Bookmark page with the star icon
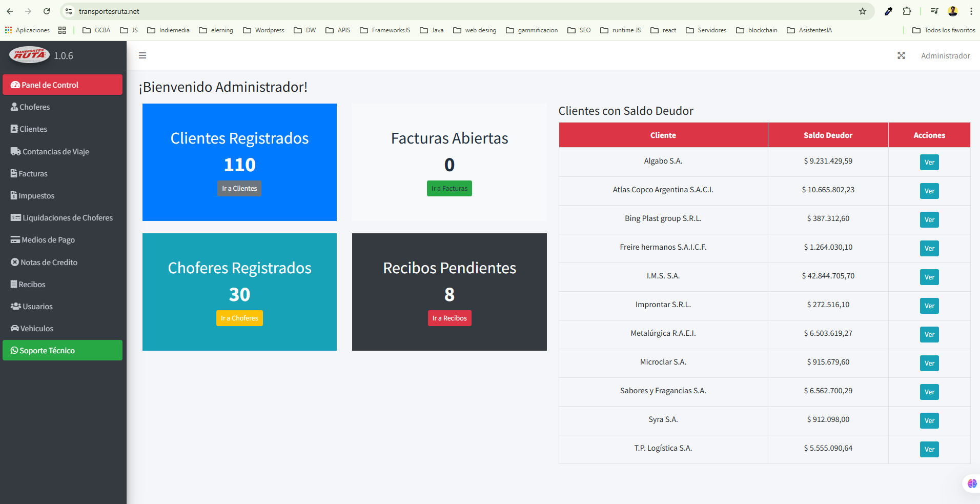This screenshot has width=980, height=504. 863,11
